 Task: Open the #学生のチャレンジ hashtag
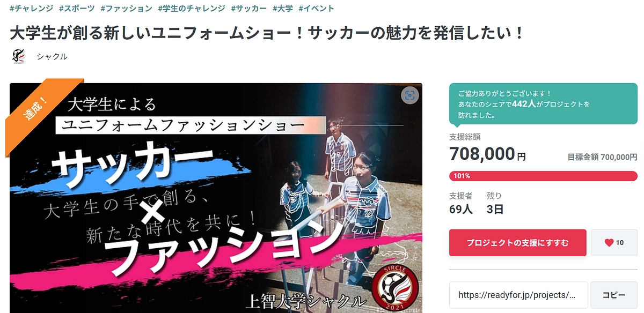[x=191, y=9]
